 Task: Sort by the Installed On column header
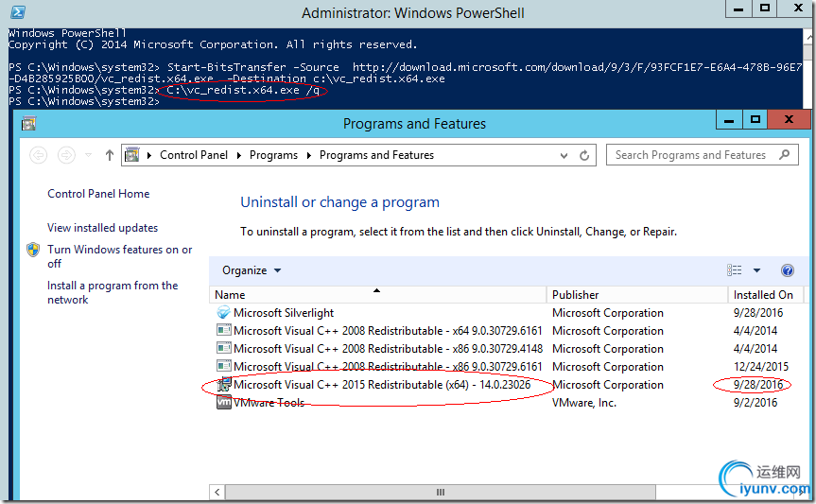766,295
